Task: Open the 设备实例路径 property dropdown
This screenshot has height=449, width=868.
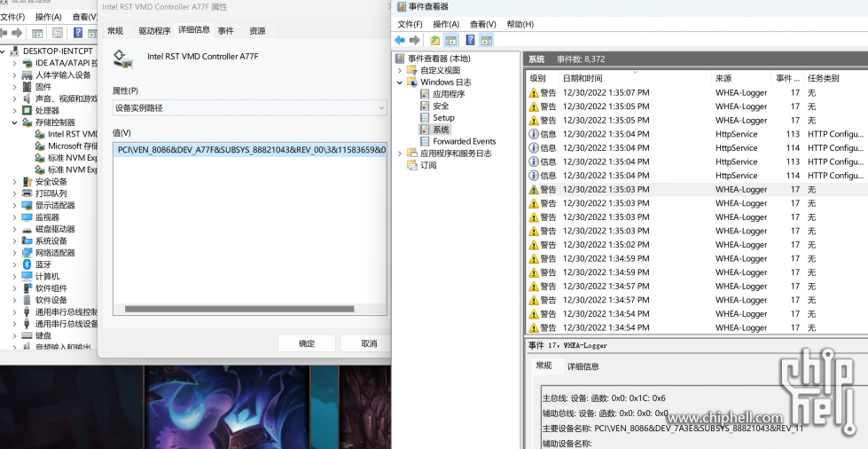Action: tap(381, 108)
